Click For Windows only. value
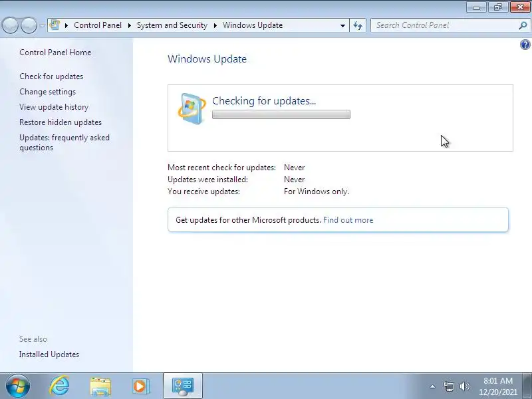Screen dimensions: 532x399 pos(317,192)
